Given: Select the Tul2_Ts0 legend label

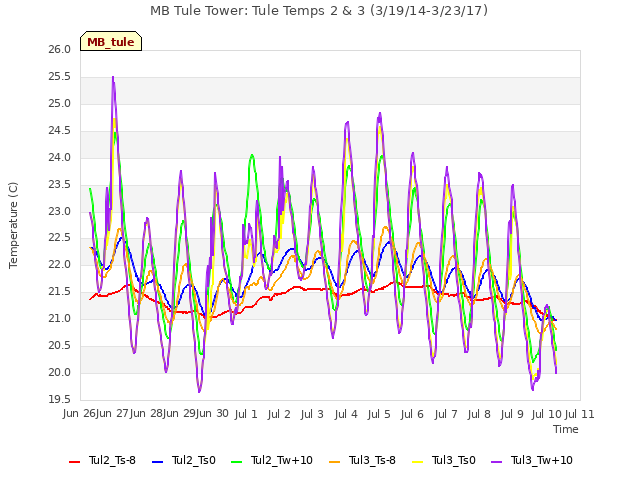Looking at the screenshot, I should 193,460.
